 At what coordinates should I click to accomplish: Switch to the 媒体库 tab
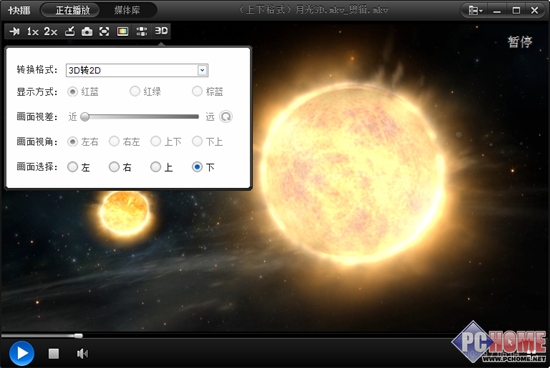click(127, 10)
